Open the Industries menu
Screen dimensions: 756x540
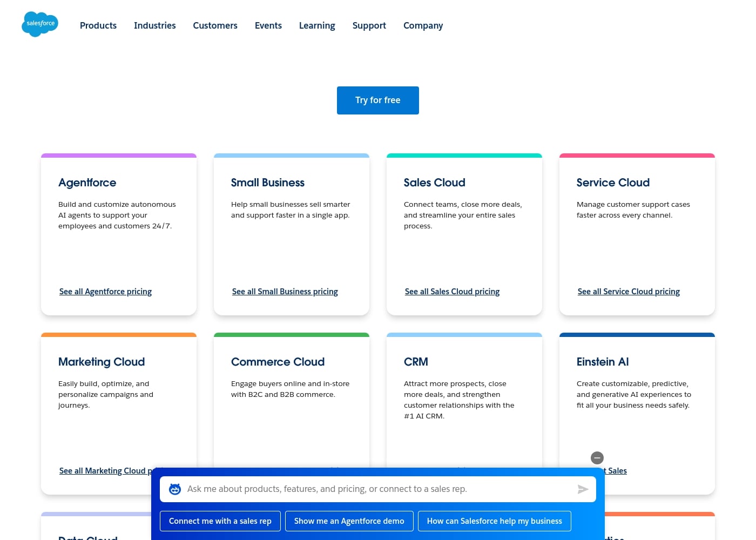(155, 25)
